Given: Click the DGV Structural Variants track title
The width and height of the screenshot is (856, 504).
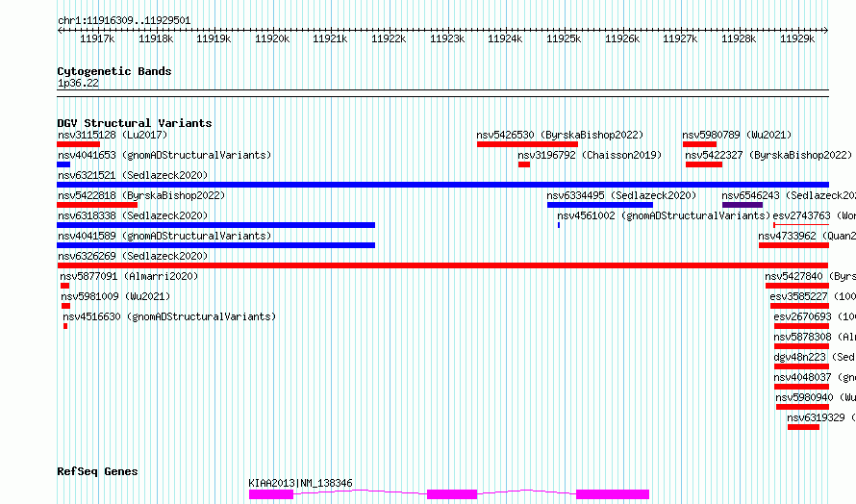Looking at the screenshot, I should point(135,123).
